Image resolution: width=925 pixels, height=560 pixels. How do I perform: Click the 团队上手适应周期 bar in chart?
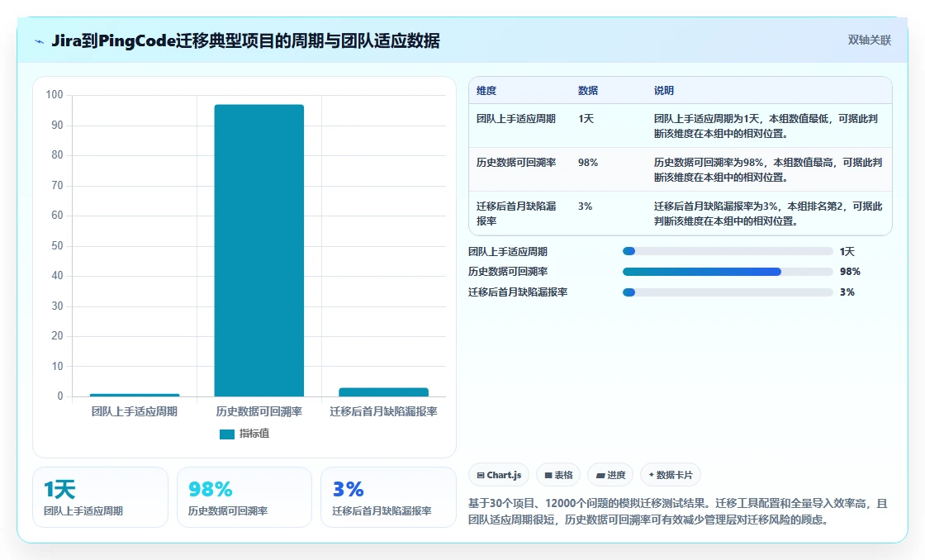(135, 395)
